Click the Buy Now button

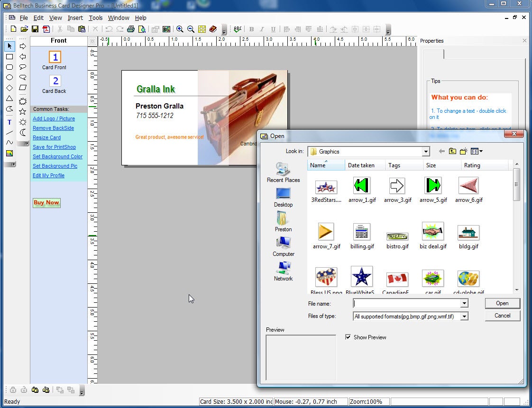click(x=47, y=203)
